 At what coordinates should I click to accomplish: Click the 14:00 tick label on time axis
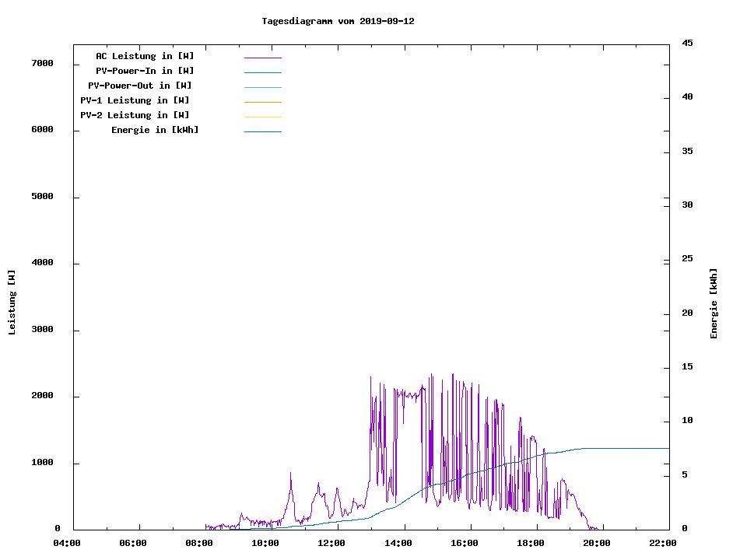click(398, 542)
